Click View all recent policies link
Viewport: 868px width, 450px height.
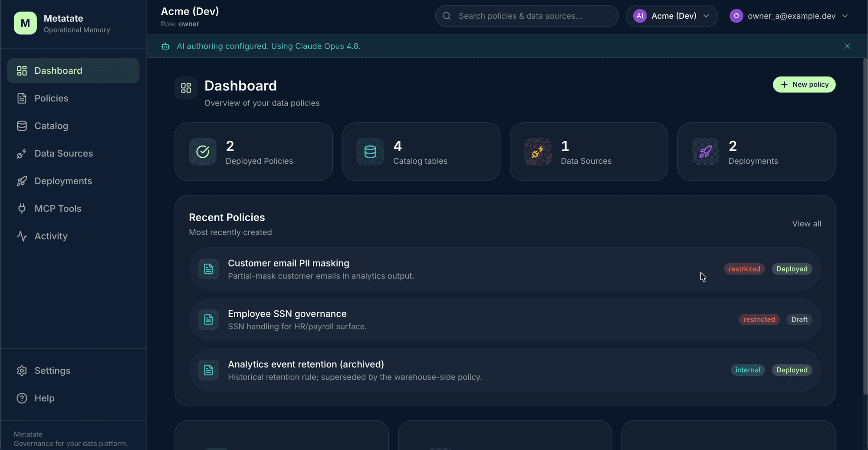click(x=806, y=224)
